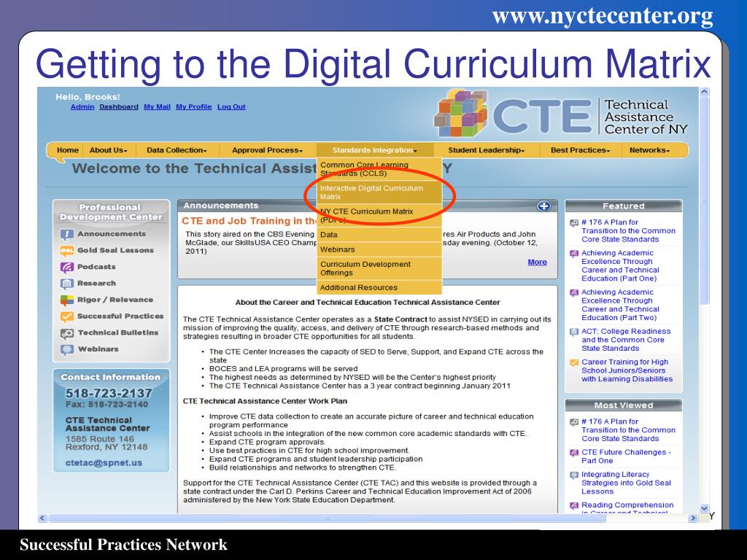Select Curriculum Development Offerings
Image resolution: width=747 pixels, height=560 pixels.
[x=379, y=268]
